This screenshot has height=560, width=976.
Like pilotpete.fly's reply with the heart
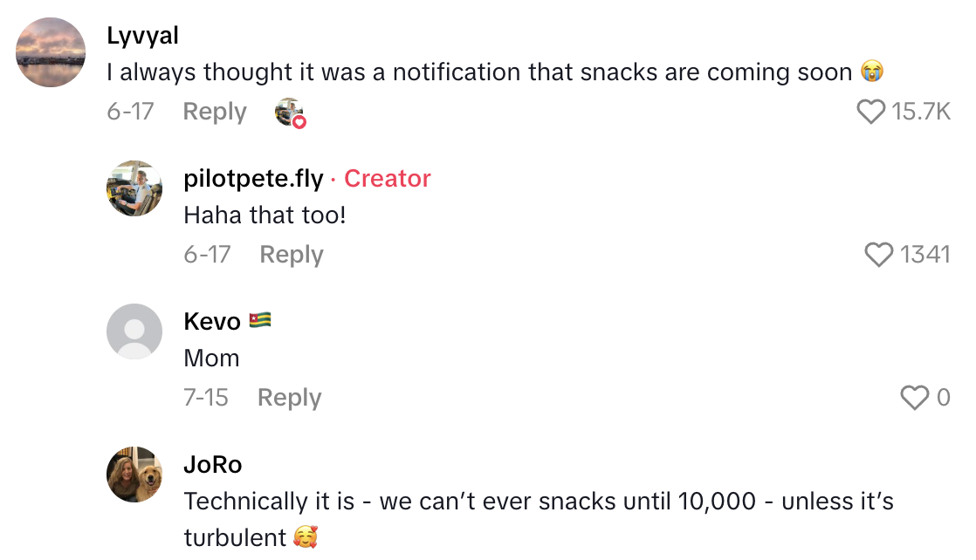pos(878,255)
